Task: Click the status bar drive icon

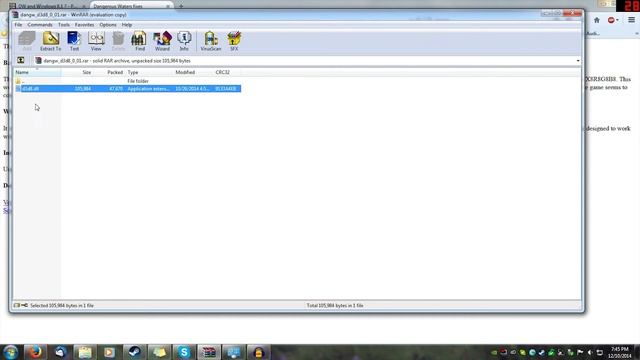Action: click(17, 305)
